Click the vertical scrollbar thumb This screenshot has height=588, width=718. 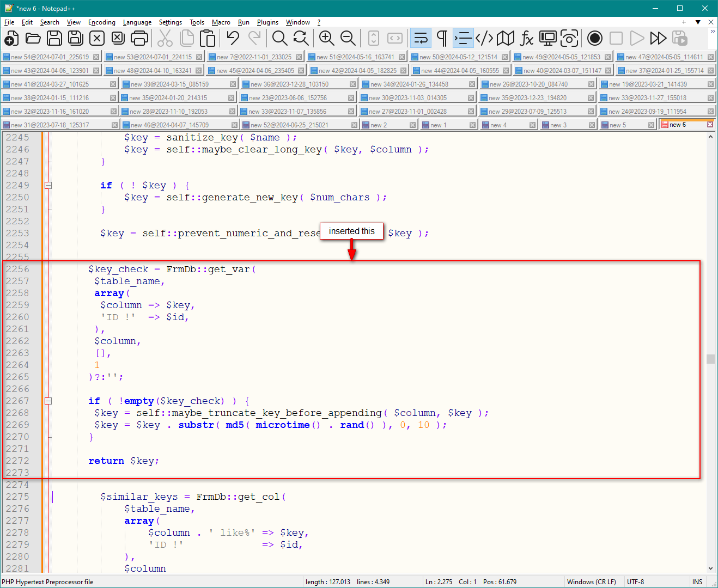710,359
